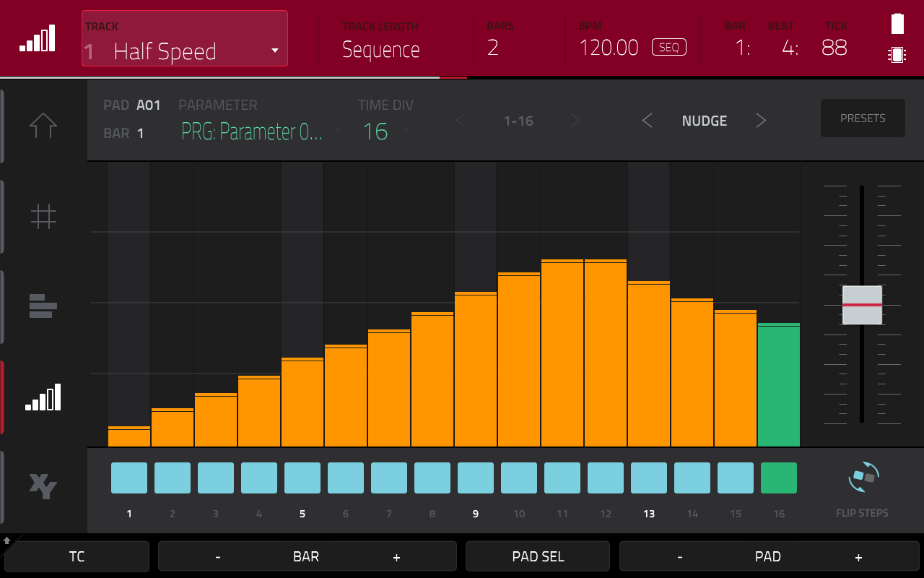Open the Time Div dropdown
Viewport: 924px width, 578px height.
pyautogui.click(x=386, y=131)
